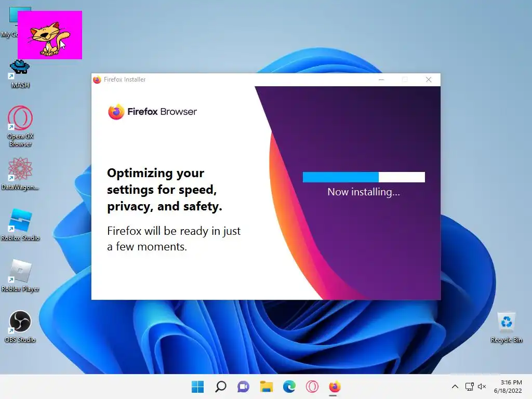Close the Firefox Installer window
The width and height of the screenshot is (532, 399).
pos(429,79)
